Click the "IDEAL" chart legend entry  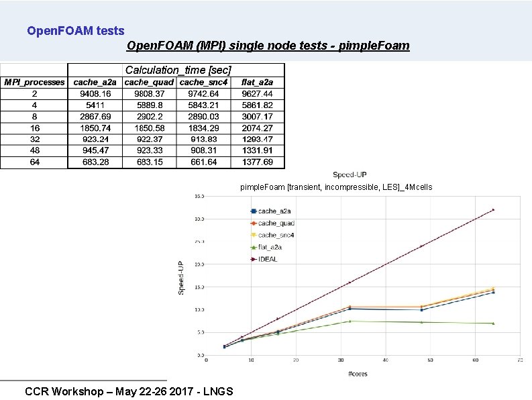point(264,259)
